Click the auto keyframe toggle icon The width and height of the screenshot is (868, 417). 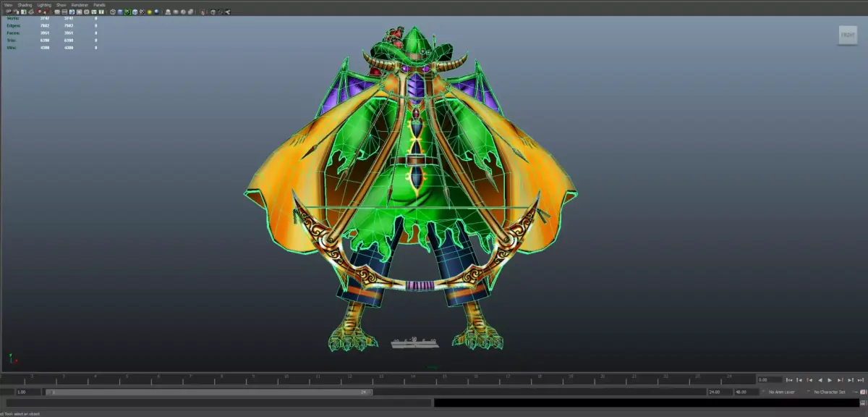[x=863, y=392]
